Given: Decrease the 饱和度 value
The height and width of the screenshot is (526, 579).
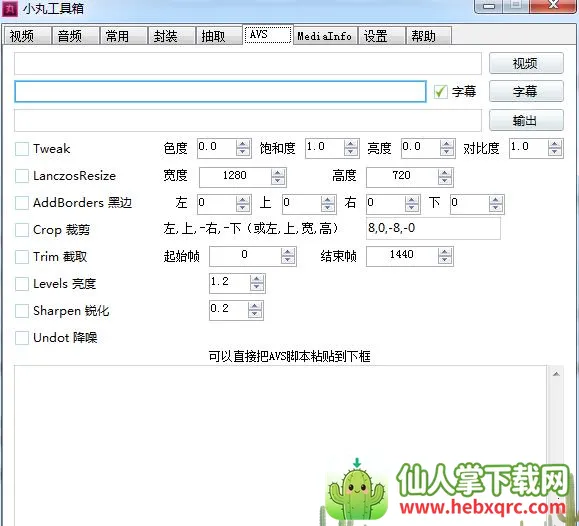Looking at the screenshot, I should coord(351,152).
